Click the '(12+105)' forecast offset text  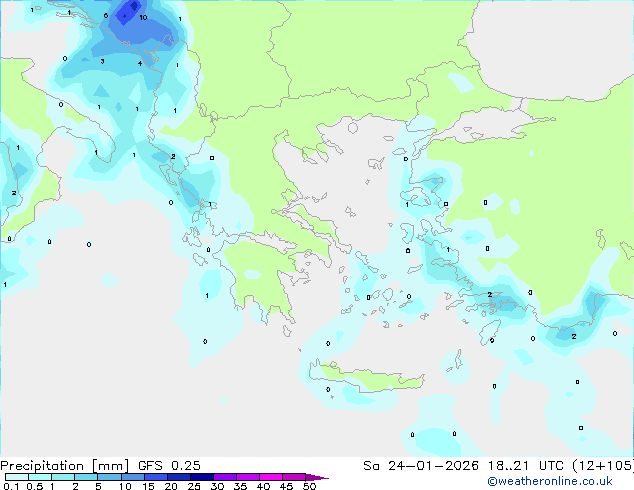click(x=603, y=466)
